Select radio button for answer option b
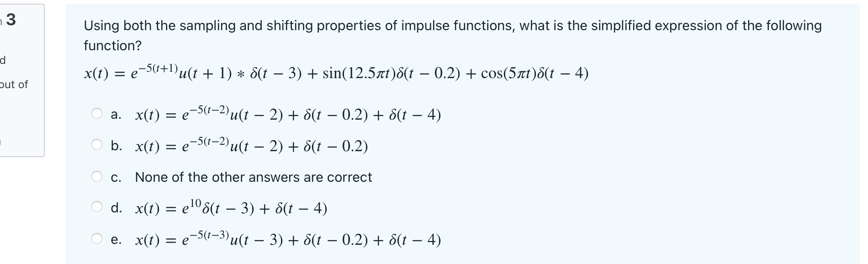The image size is (868, 264). (98, 143)
